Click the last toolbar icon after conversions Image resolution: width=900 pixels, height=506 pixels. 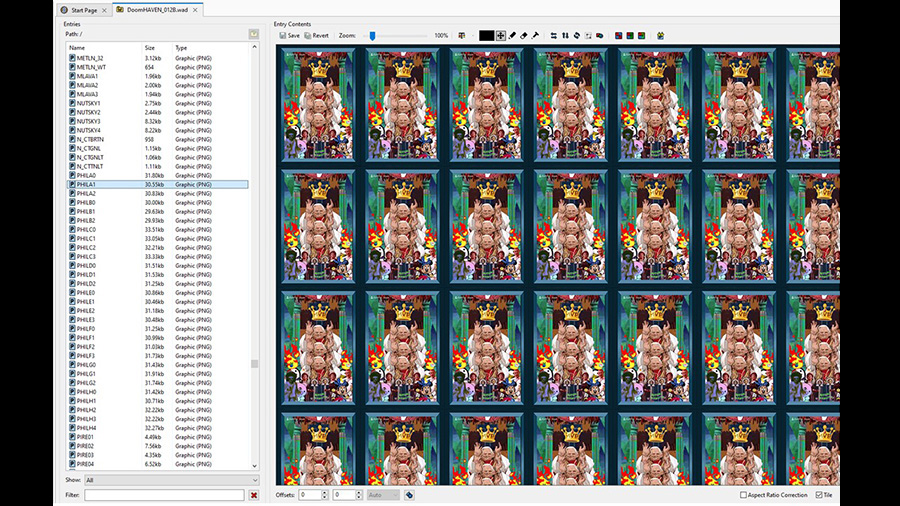(660, 36)
